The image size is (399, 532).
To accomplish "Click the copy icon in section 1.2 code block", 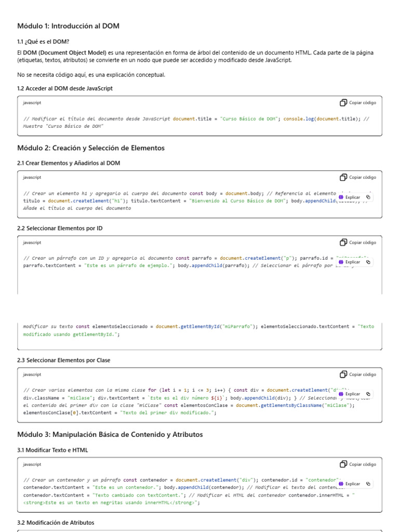I will coord(343,103).
